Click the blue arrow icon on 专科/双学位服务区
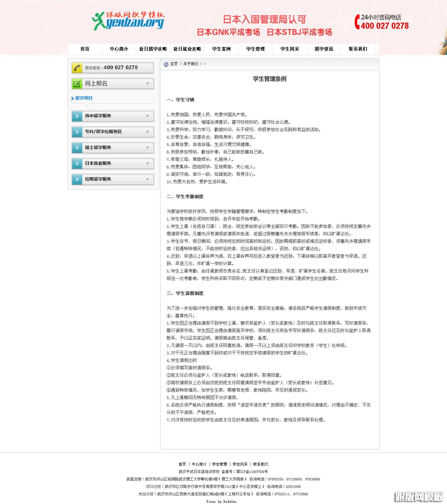 click(77, 132)
